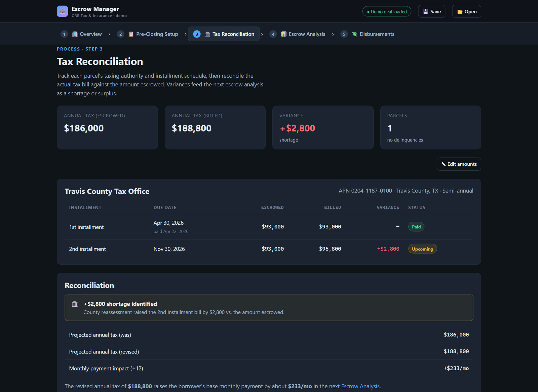The width and height of the screenshot is (538, 392).
Task: Click the $95,800 billed amount
Action: click(x=330, y=249)
